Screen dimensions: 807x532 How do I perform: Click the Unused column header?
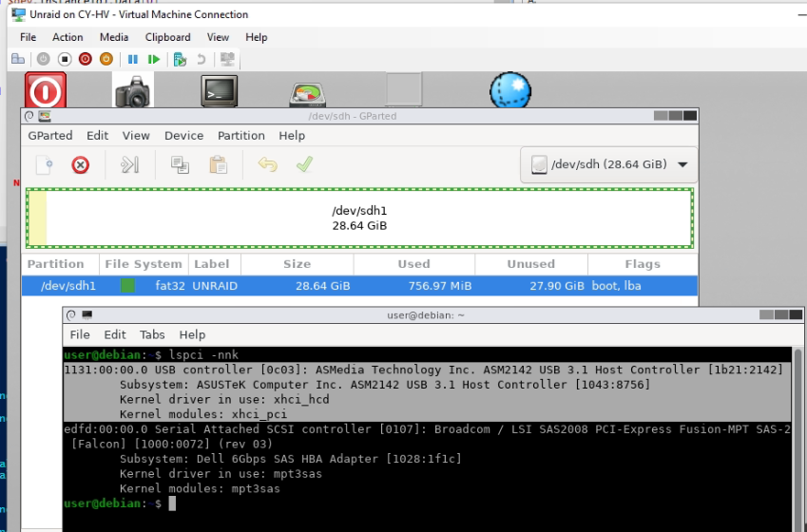pyautogui.click(x=531, y=264)
